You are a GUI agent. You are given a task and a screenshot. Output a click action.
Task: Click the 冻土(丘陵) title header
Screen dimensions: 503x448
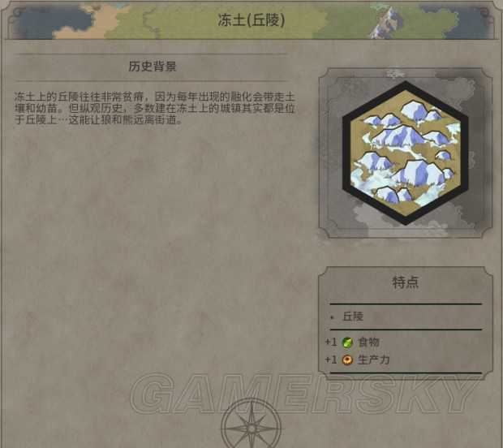point(251,20)
